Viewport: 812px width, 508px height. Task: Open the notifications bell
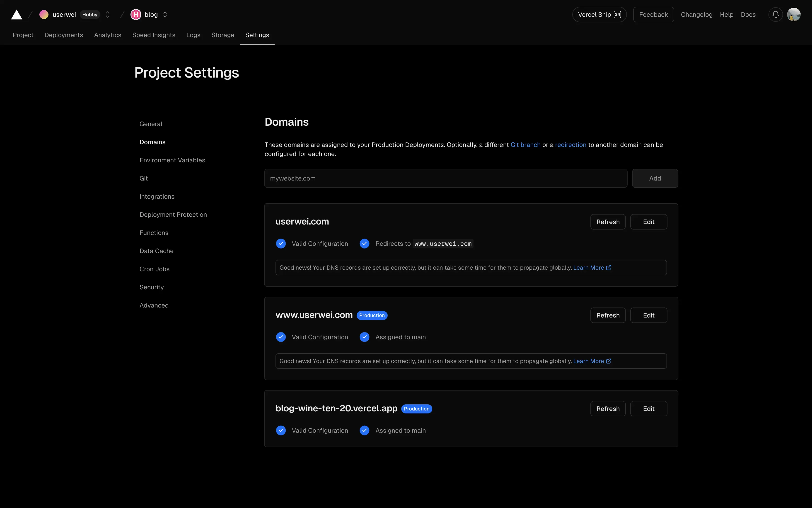776,15
